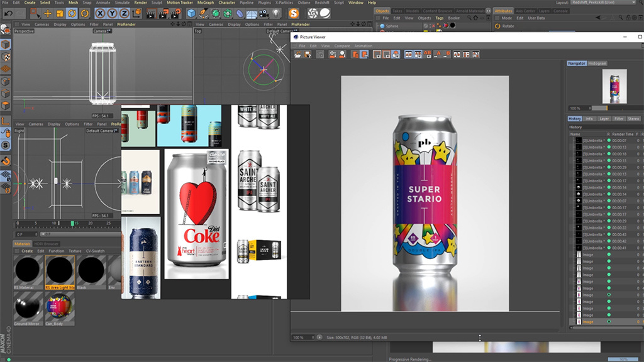Click the play button beside zoom field
The width and height of the screenshot is (644, 362).
[x=319, y=337]
